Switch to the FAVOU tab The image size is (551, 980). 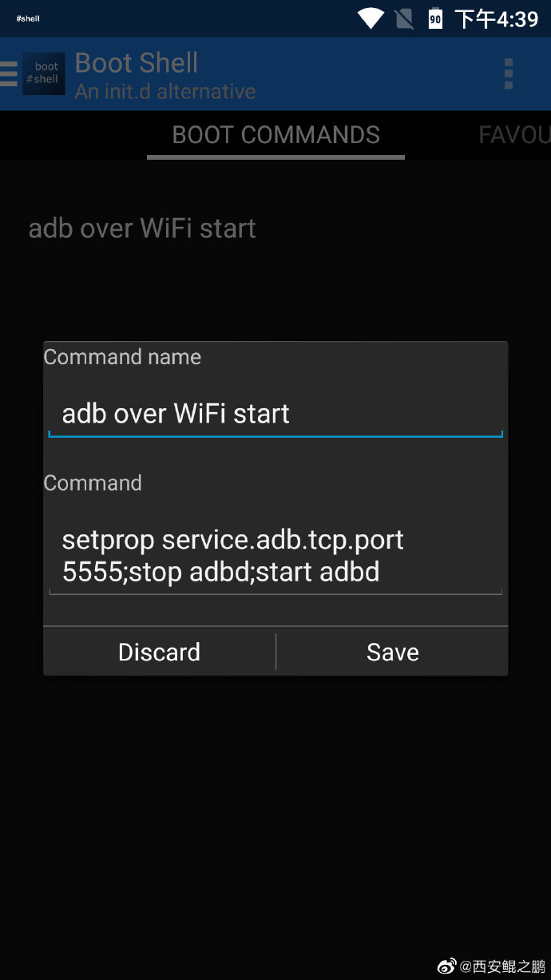pyautogui.click(x=514, y=135)
